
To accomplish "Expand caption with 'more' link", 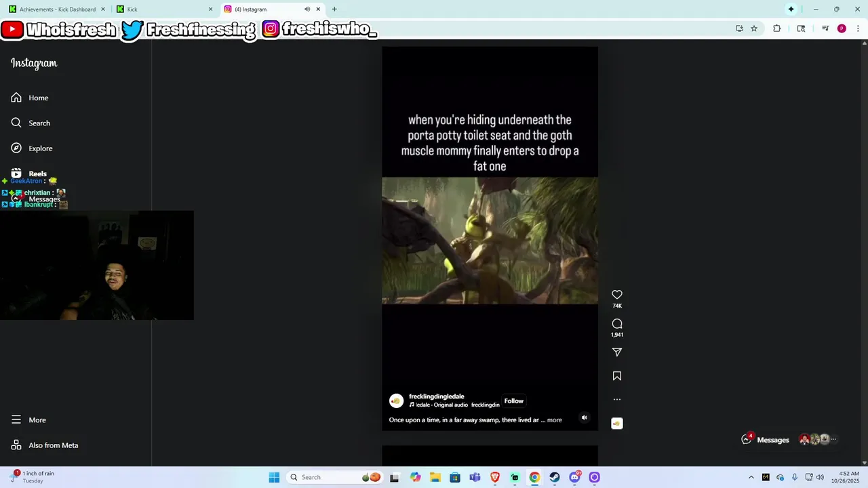I will click(555, 420).
